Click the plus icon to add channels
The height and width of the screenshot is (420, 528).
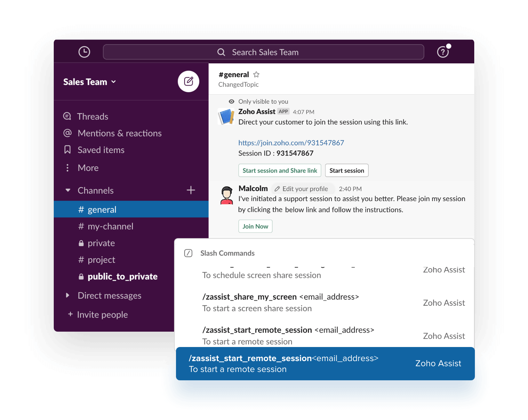tap(191, 190)
